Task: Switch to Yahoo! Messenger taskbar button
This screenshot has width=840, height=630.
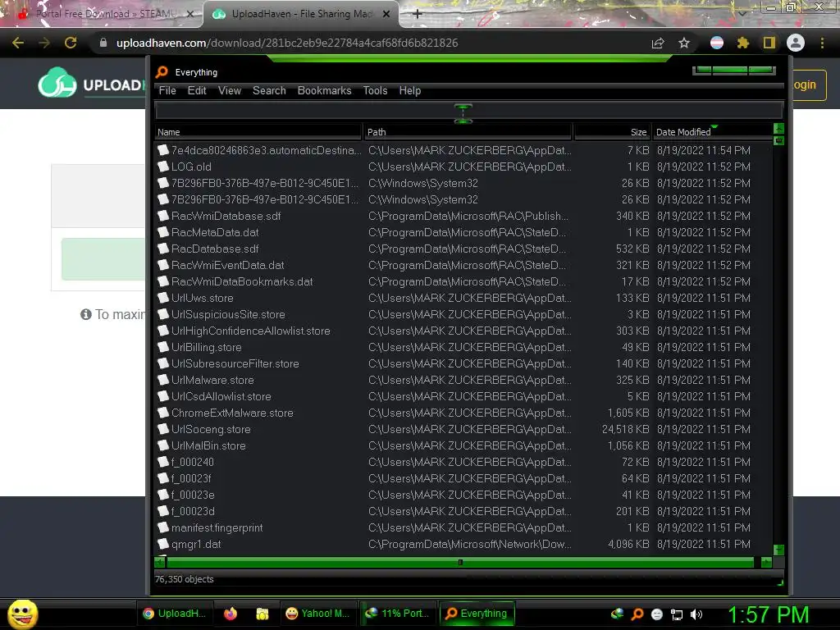Action: click(x=317, y=614)
